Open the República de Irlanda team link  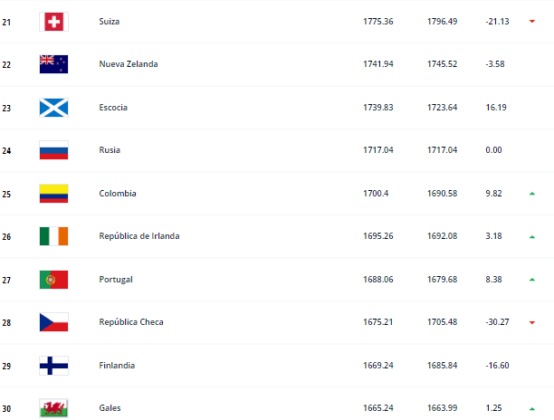click(x=139, y=236)
